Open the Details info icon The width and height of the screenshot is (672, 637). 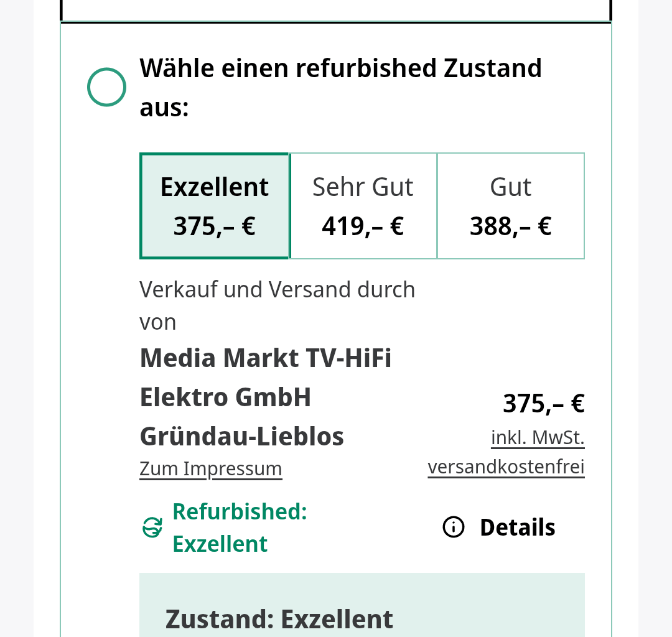(x=454, y=527)
